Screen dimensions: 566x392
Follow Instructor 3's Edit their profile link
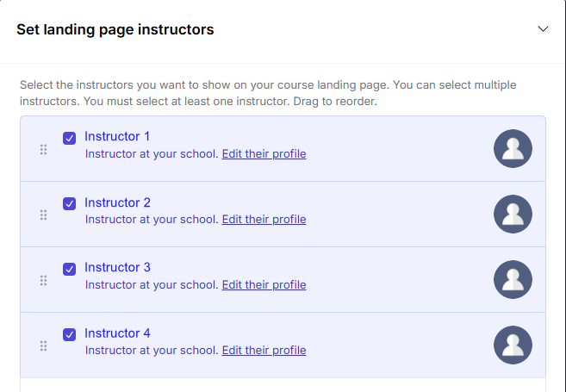(x=264, y=285)
